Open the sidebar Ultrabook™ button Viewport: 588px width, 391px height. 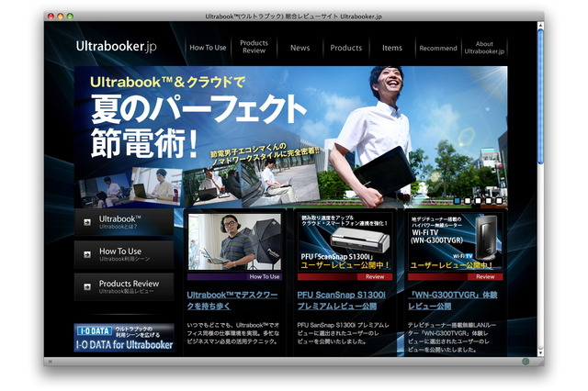pyautogui.click(x=124, y=222)
